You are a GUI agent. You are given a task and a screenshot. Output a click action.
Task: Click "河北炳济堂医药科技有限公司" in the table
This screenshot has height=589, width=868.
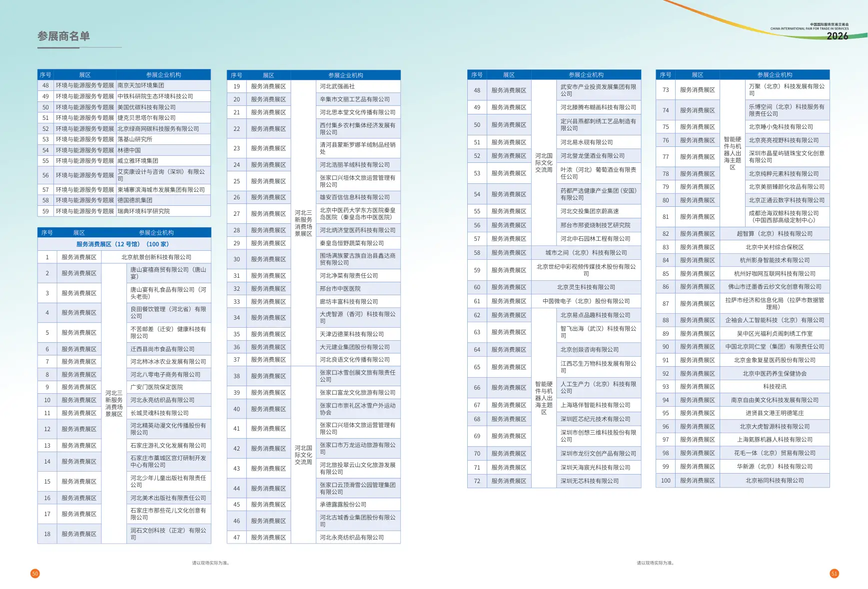(x=358, y=230)
